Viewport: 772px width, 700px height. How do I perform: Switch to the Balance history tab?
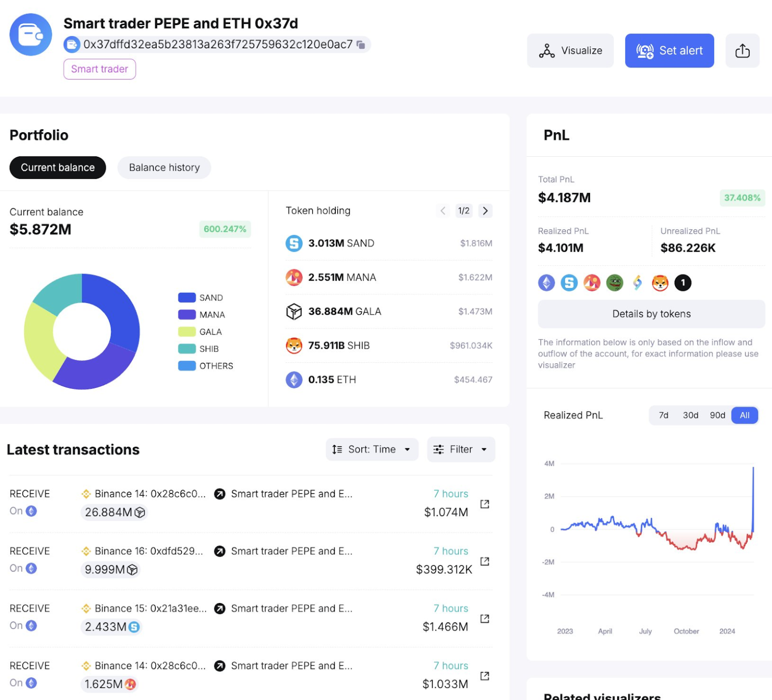[164, 167]
